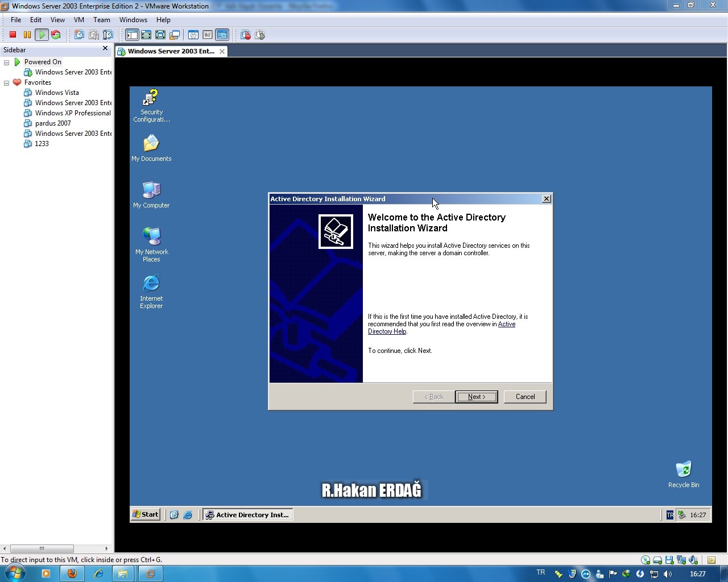Click the hard disk device status icon
This screenshot has width=728, height=582.
point(657,560)
